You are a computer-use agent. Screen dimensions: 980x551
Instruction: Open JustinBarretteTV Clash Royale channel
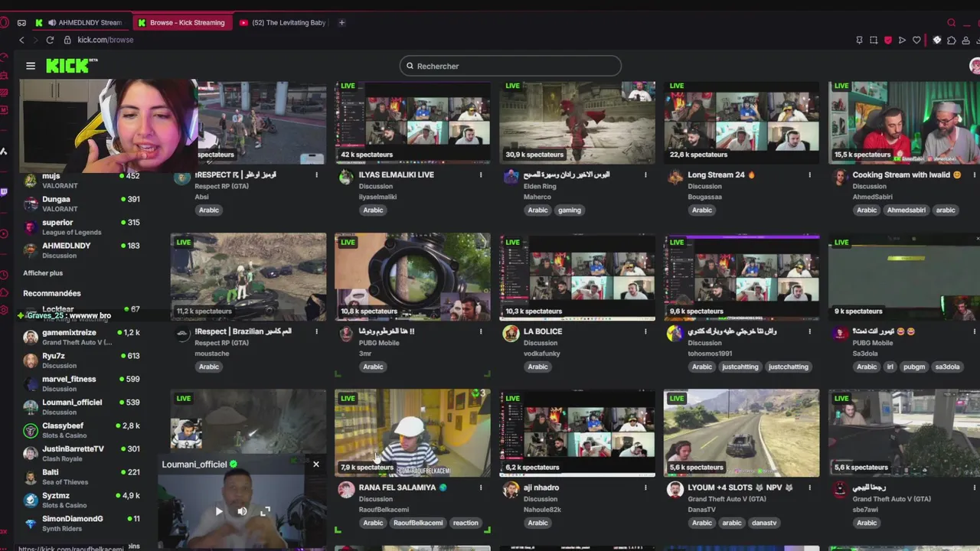point(81,453)
